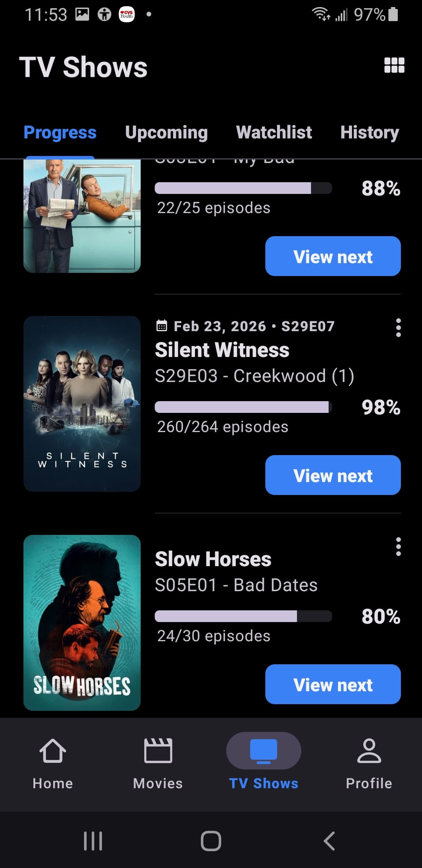
Task: Switch to grid view layout icon
Action: [x=394, y=65]
